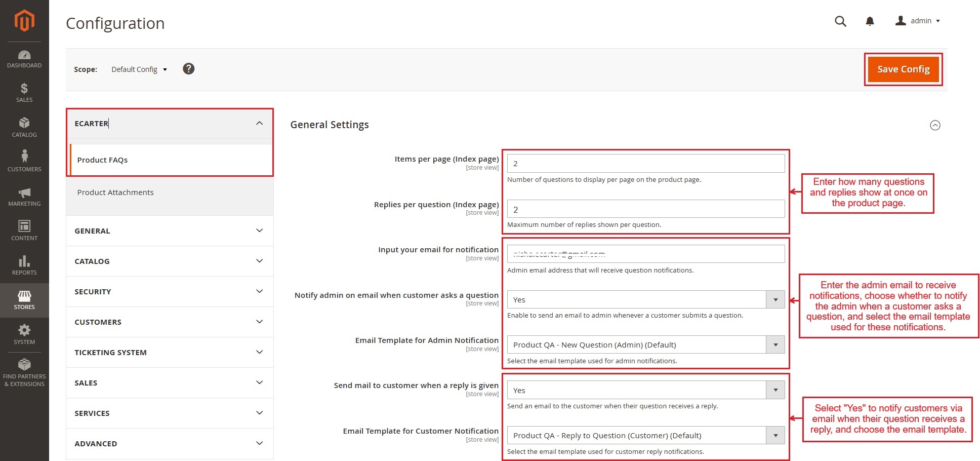Click the Save Config button
This screenshot has width=980, height=461.
(903, 69)
